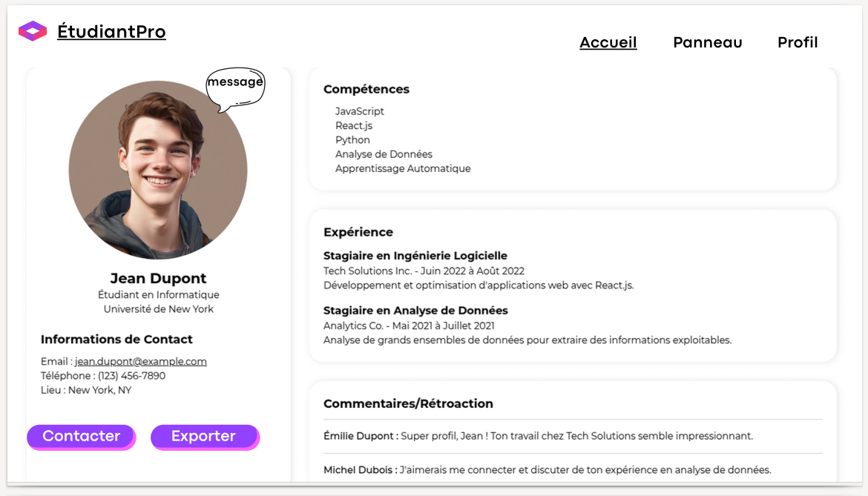Go to the Accueil page
Screen dimensions: 868x496
pyautogui.click(x=608, y=42)
